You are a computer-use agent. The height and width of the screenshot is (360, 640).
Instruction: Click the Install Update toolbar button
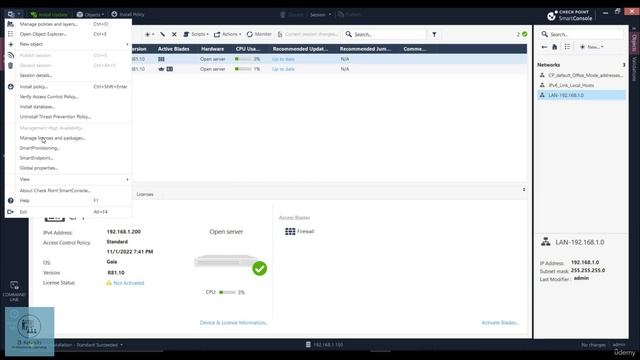coord(49,14)
